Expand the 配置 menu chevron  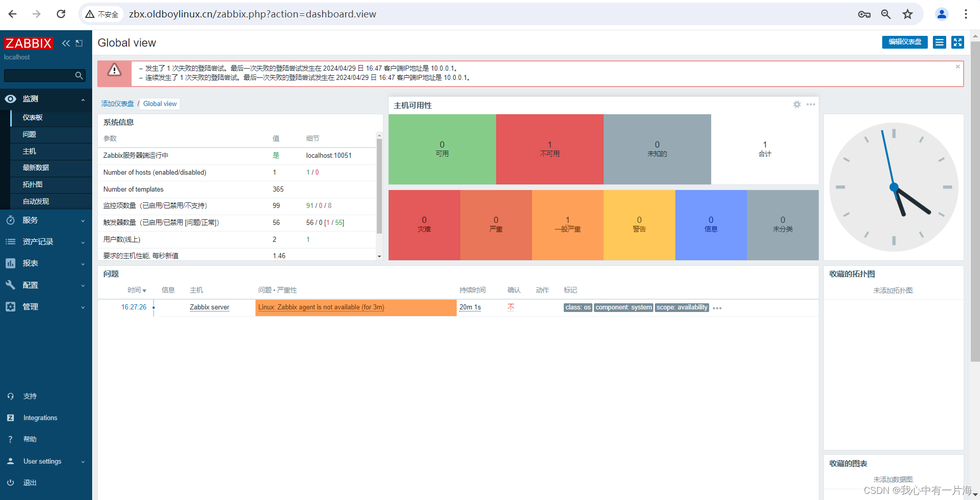point(83,285)
